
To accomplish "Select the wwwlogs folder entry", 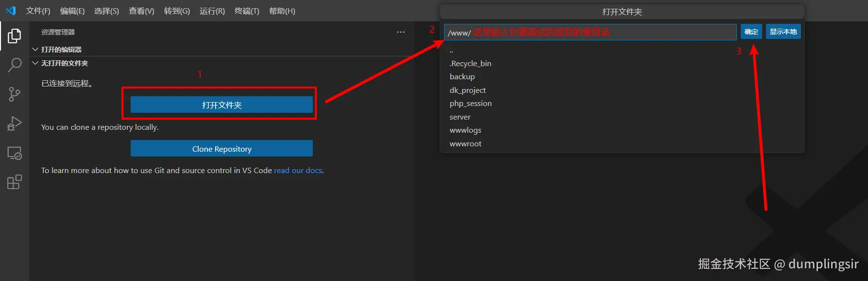I will pyautogui.click(x=622, y=130).
